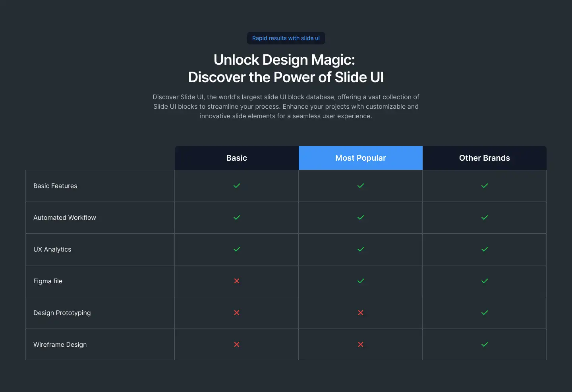Screen dimensions: 572x392
Task: Click the 'Basic Features' row label
Action: tap(55, 186)
